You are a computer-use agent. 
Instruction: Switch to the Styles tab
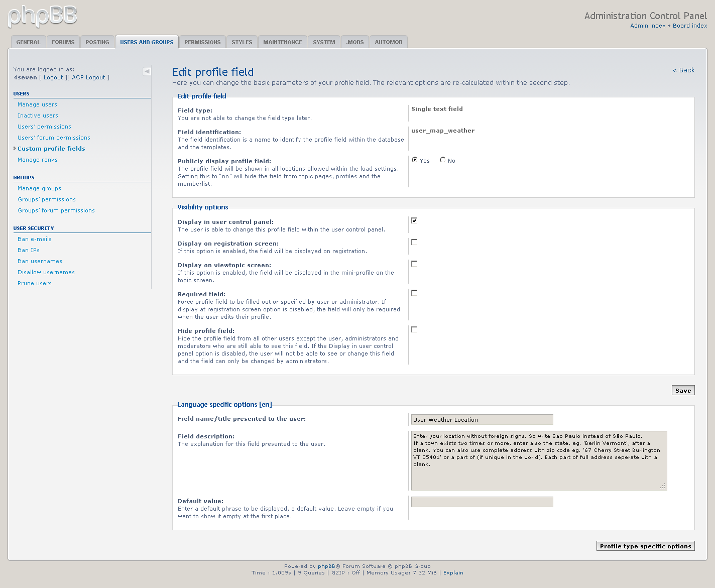242,42
